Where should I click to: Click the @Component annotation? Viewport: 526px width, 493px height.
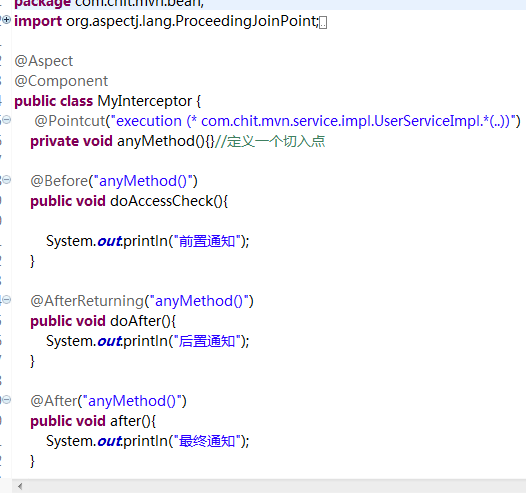(61, 81)
